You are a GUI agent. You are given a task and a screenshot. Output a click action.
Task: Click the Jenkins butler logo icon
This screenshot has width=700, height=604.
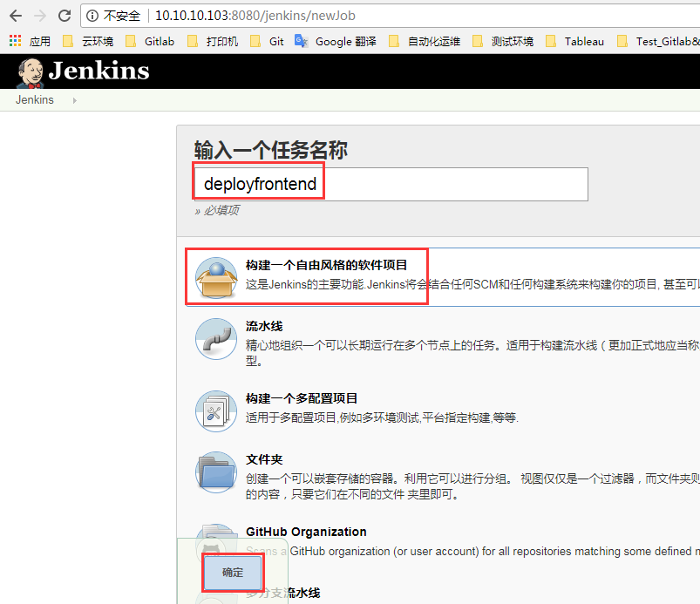coord(31,72)
